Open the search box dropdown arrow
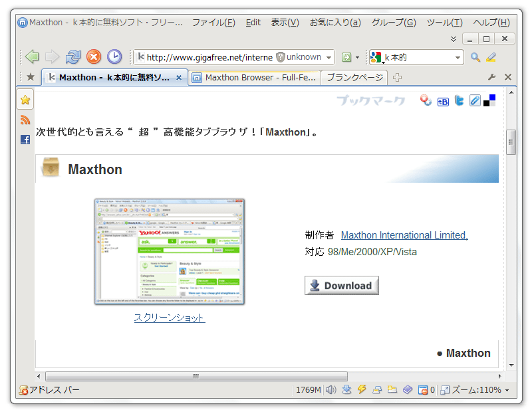This screenshot has height=414, width=532. coord(458,58)
